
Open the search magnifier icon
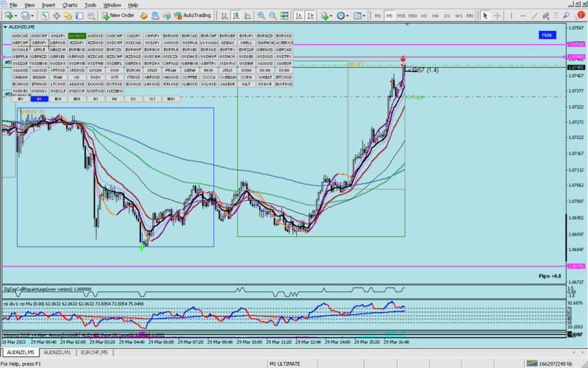(x=566, y=15)
